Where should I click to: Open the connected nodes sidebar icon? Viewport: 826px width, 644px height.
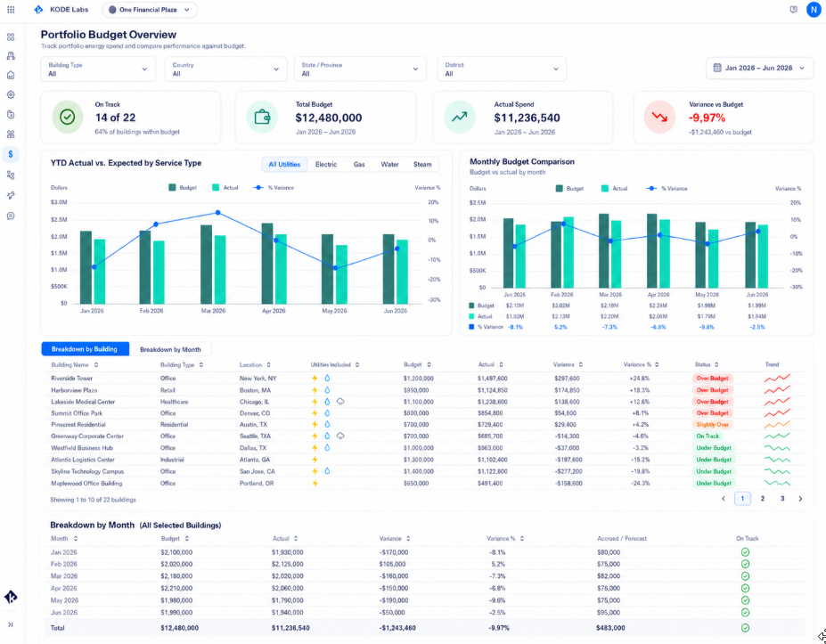(11, 175)
